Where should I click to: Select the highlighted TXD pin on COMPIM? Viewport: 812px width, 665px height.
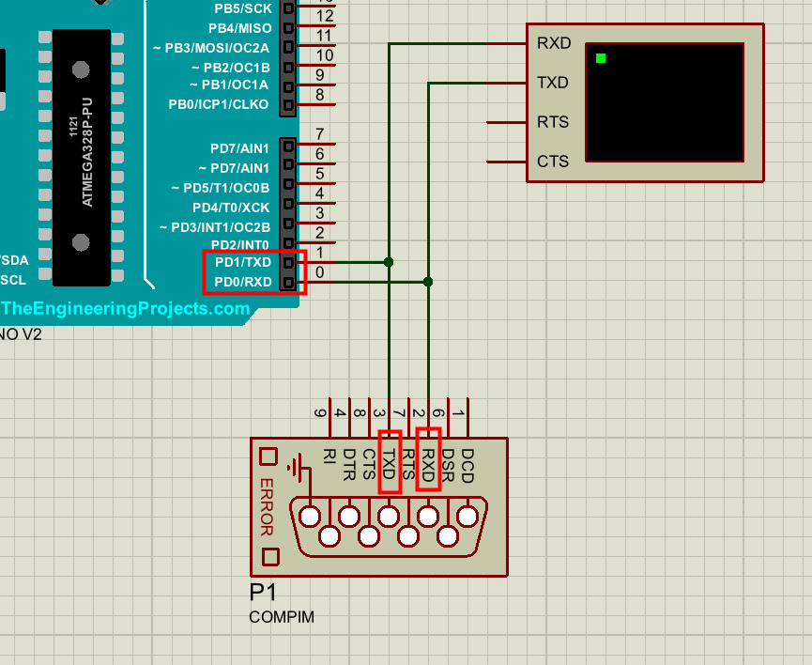click(x=390, y=462)
